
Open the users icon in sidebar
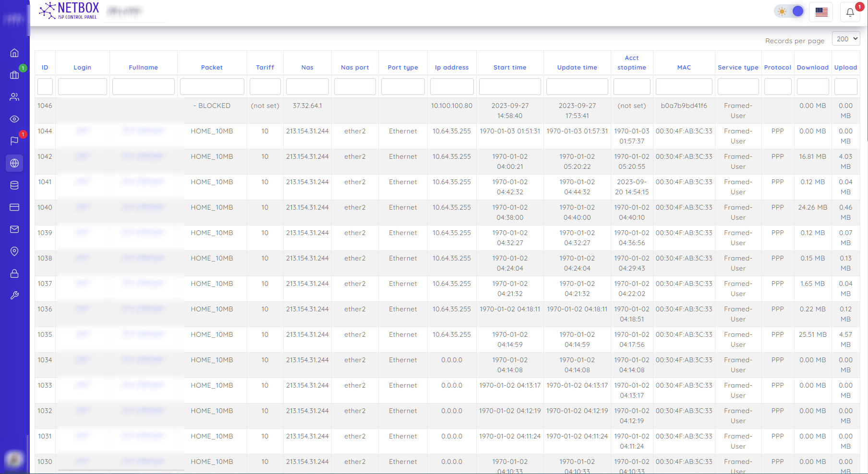tap(14, 97)
